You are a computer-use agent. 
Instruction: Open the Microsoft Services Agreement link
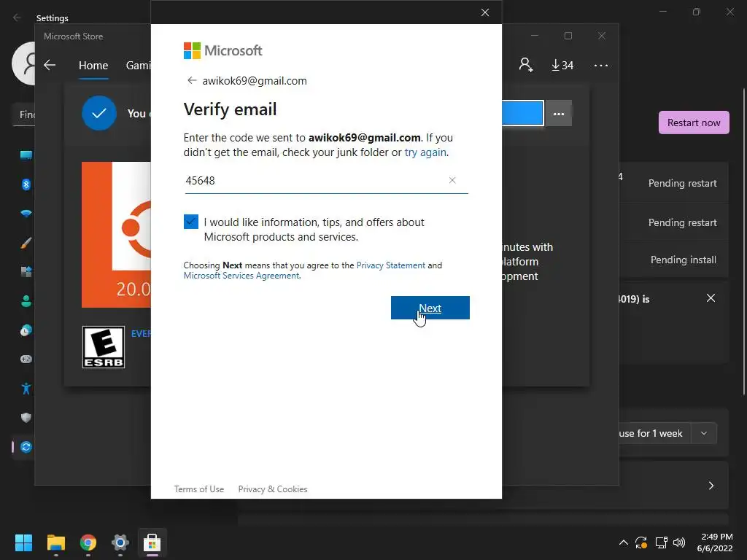coord(241,276)
